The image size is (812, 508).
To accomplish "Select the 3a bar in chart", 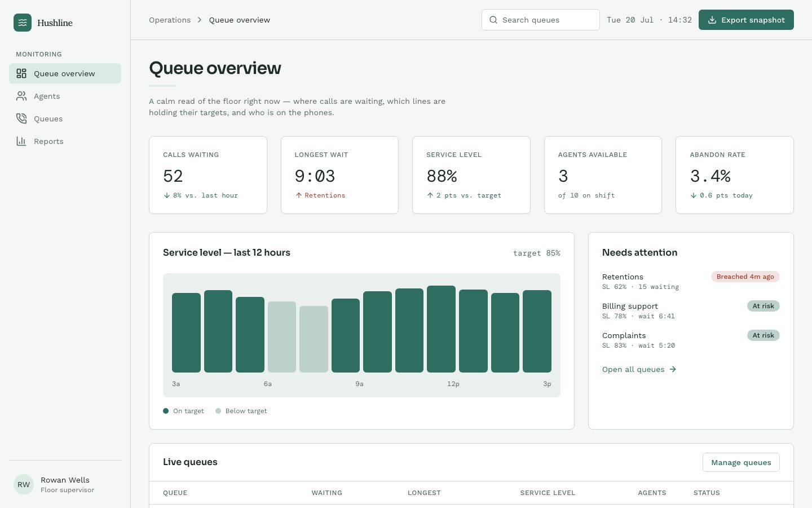I will point(186,332).
